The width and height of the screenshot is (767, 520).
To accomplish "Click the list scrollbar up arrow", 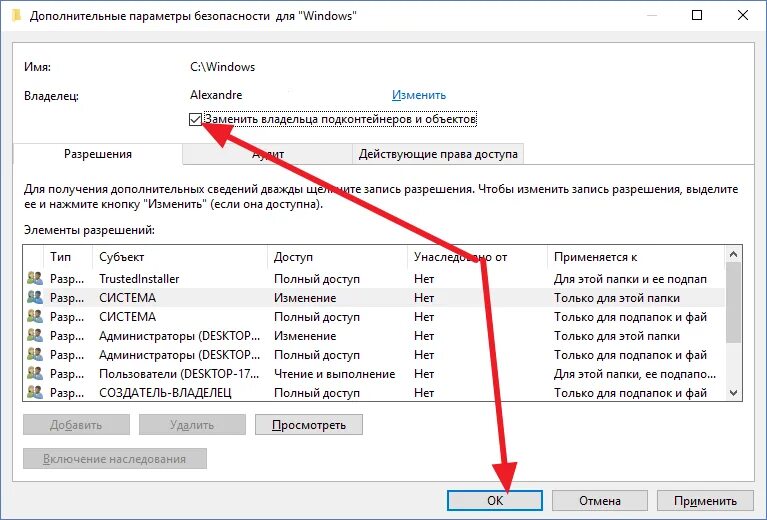I will pyautogui.click(x=733, y=254).
